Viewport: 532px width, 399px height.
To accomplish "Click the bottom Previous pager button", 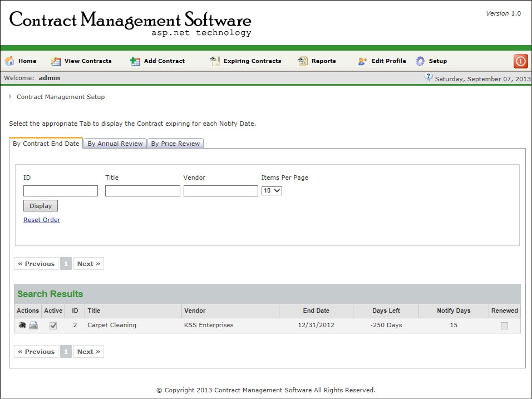I will point(36,352).
